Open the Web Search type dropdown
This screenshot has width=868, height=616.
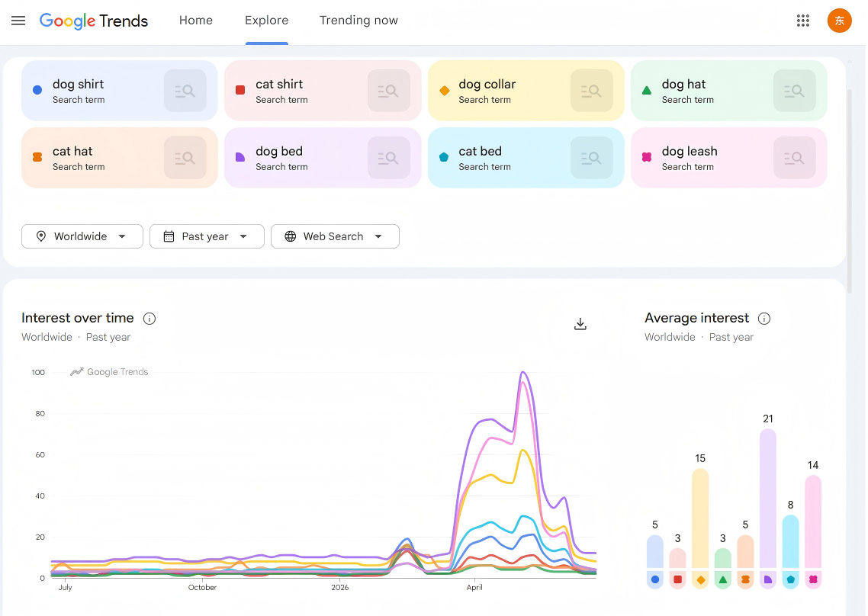335,236
